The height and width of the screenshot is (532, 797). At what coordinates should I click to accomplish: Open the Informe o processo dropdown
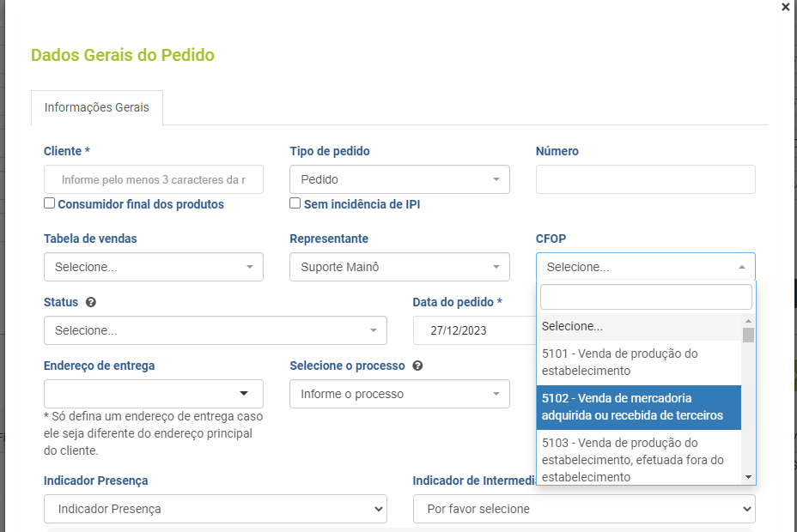[x=399, y=393]
